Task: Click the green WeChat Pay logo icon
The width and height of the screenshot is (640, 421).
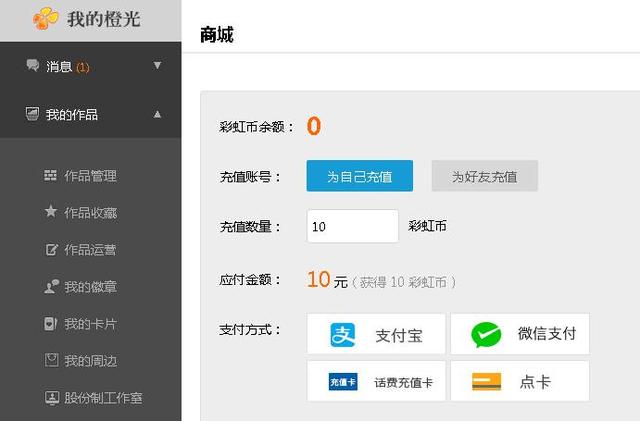Action: point(486,335)
